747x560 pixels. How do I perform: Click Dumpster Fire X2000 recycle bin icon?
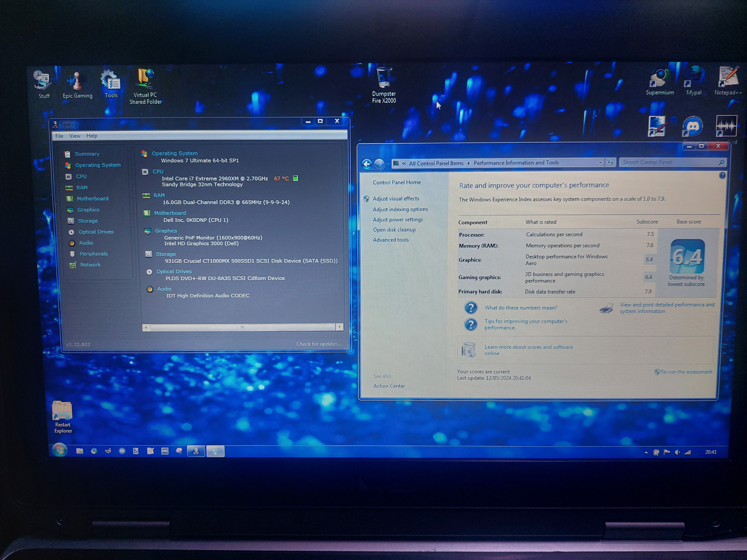(384, 85)
